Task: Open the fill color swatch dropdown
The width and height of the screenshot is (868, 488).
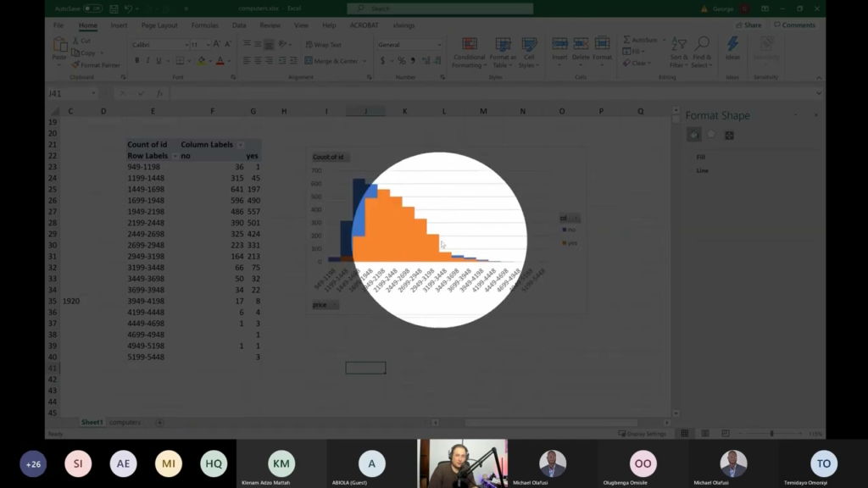Action: (210, 60)
